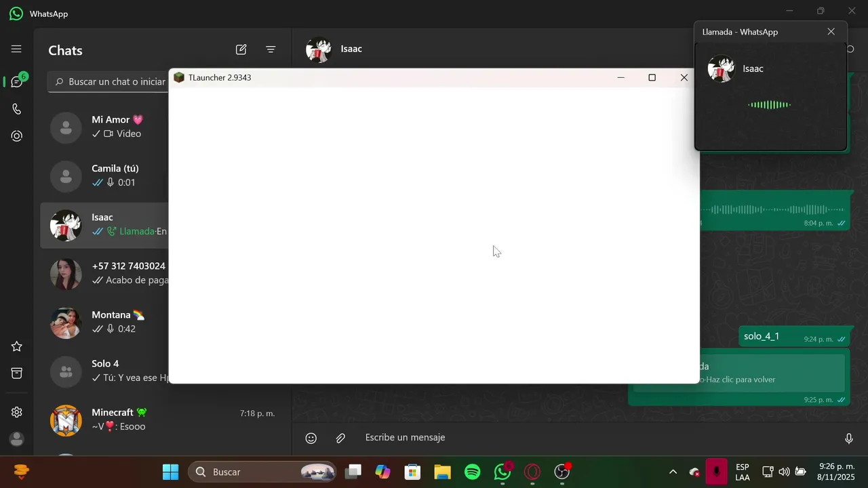This screenshot has height=488, width=868.
Task: Maximize the TLauncher 2.9343 window
Action: [x=652, y=78]
